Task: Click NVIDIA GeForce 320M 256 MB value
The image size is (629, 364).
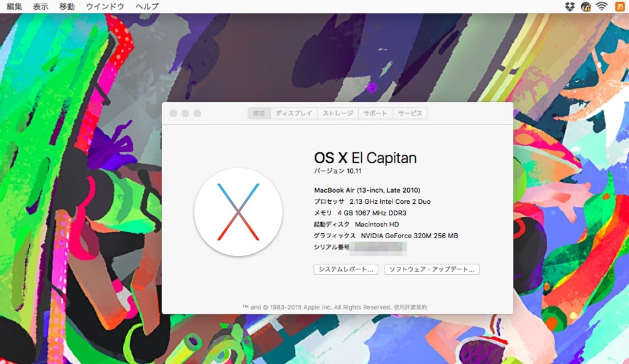Action: point(409,236)
